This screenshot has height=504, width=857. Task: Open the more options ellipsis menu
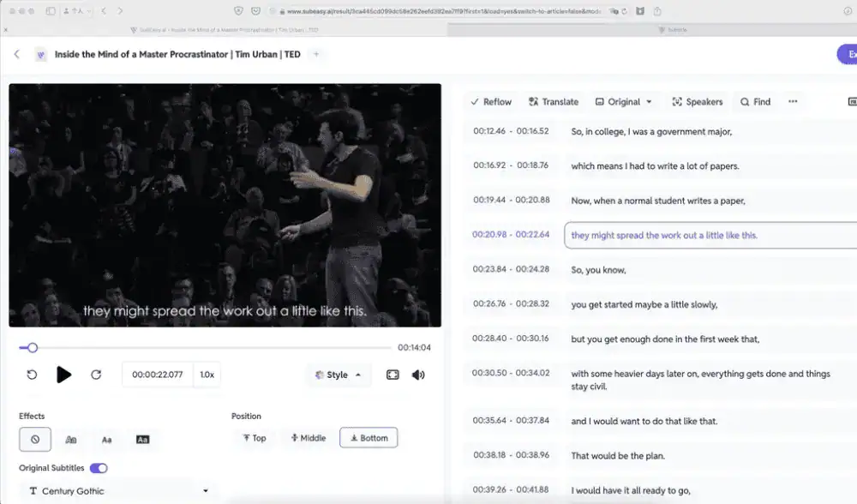pos(793,101)
